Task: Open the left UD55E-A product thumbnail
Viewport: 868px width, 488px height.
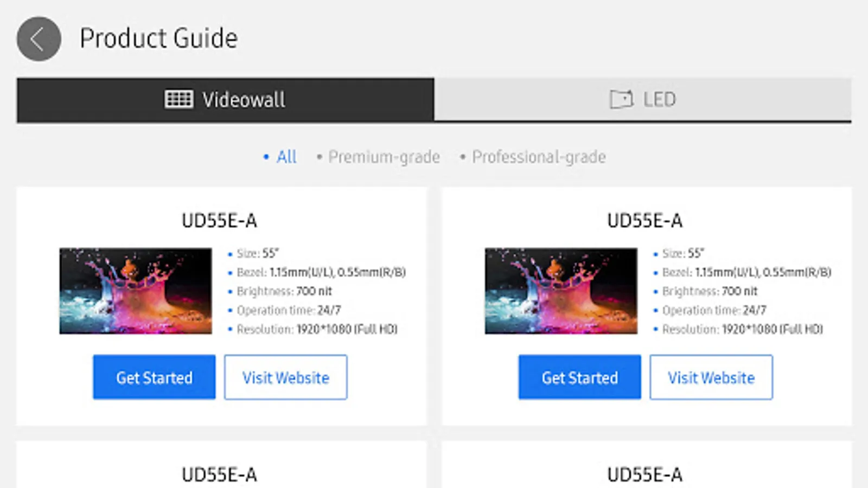Action: coord(136,291)
